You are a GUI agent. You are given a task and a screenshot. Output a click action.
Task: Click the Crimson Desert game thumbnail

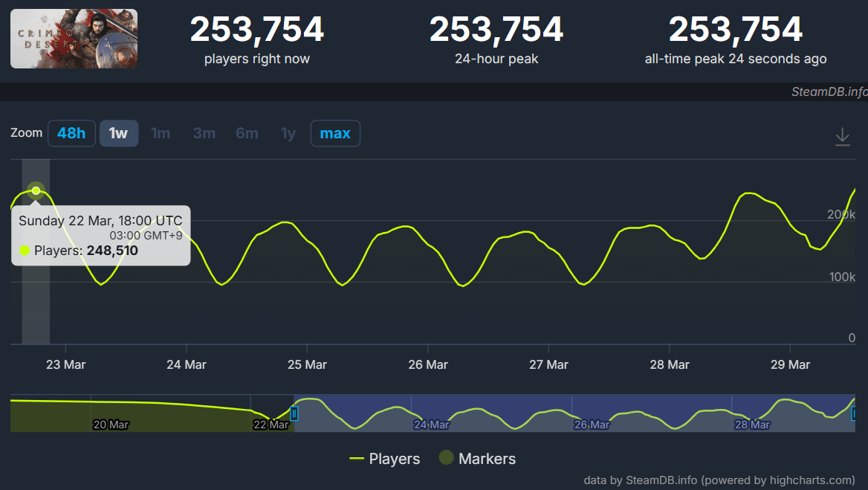(74, 39)
